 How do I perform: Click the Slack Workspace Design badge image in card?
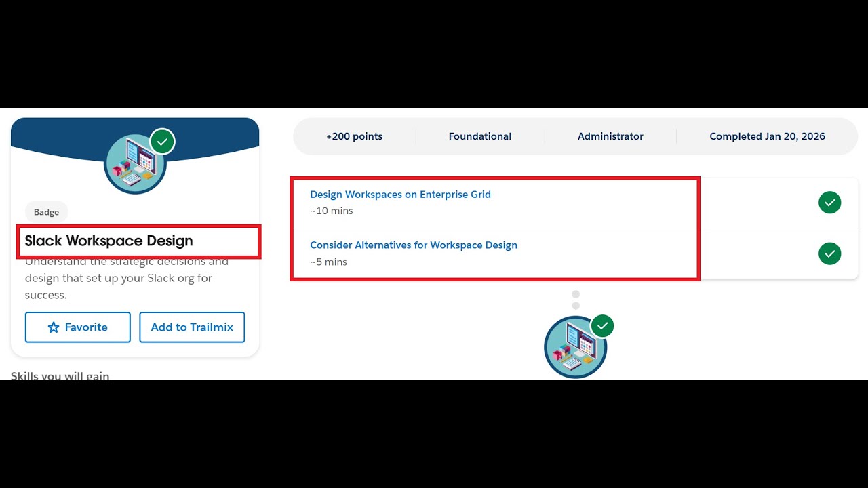pos(135,163)
